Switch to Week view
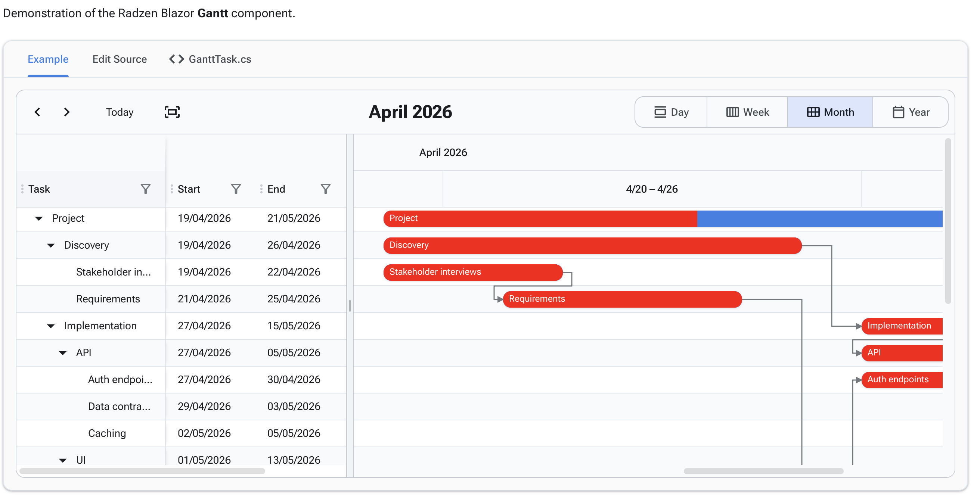The width and height of the screenshot is (980, 504). [748, 112]
